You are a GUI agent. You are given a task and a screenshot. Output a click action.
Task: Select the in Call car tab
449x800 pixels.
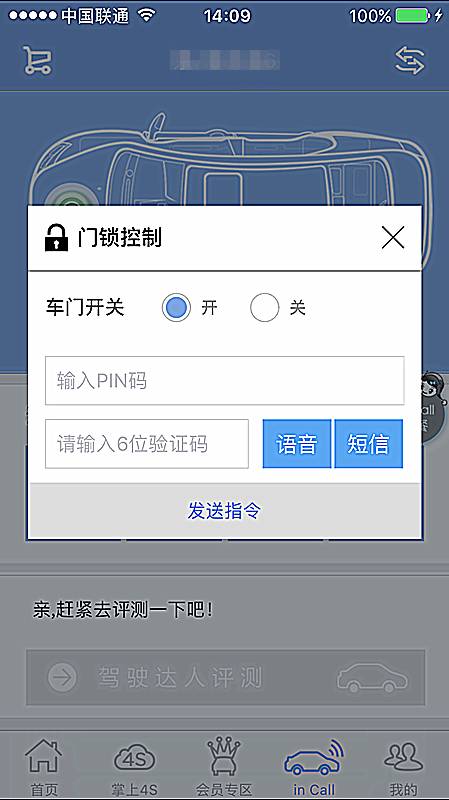(x=314, y=767)
